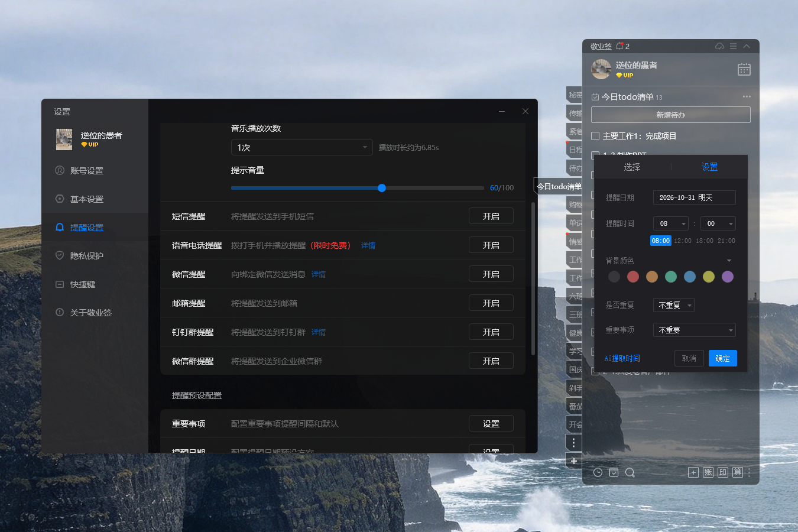Click the search magnifier icon in 敬业签
The height and width of the screenshot is (532, 798).
click(630, 472)
